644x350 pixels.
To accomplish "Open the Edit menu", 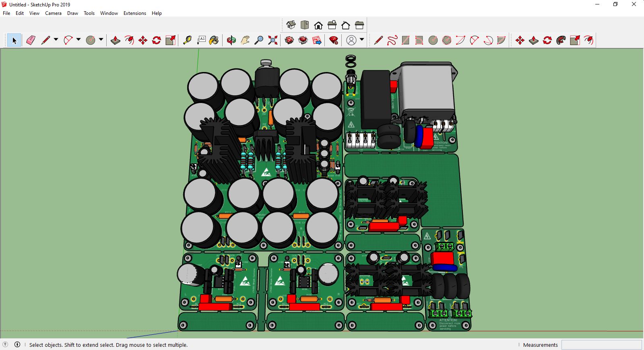I will coord(20,13).
